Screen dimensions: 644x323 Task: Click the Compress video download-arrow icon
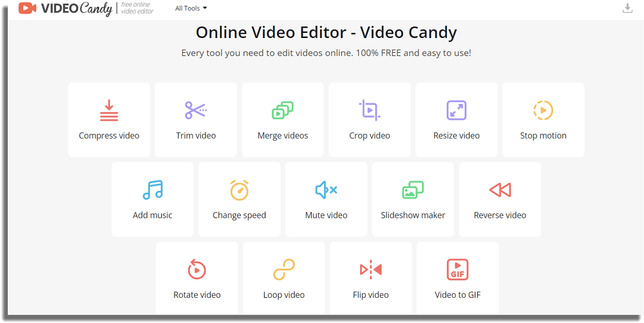pos(109,110)
